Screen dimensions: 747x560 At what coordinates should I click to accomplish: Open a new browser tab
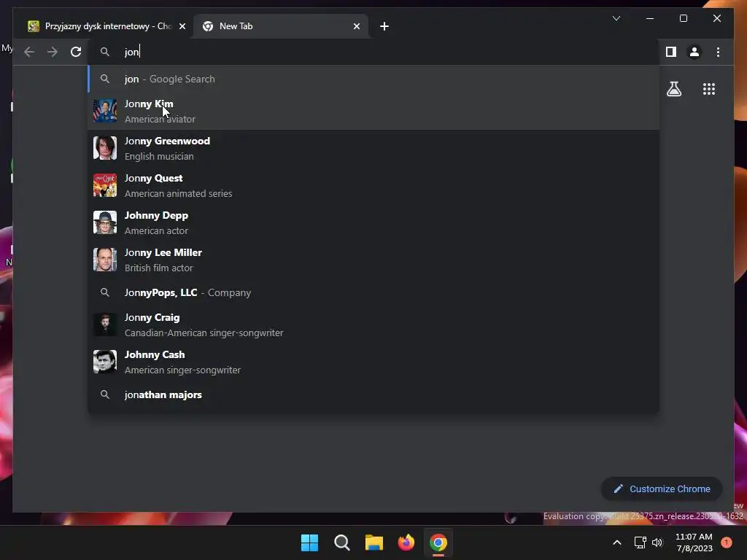pyautogui.click(x=384, y=26)
